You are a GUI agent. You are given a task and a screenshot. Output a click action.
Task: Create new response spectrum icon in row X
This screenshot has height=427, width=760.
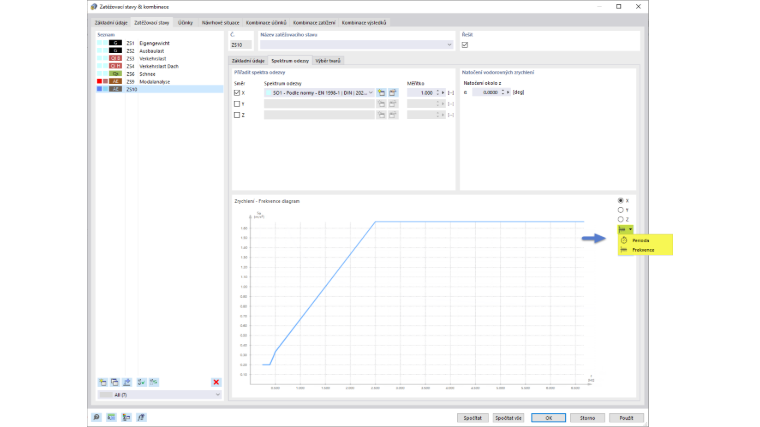[381, 93]
